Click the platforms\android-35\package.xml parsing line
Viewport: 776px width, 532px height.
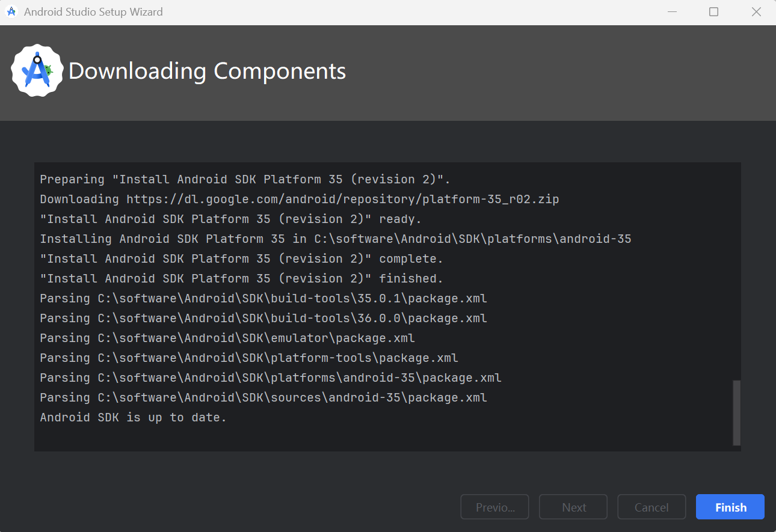pyautogui.click(x=271, y=378)
